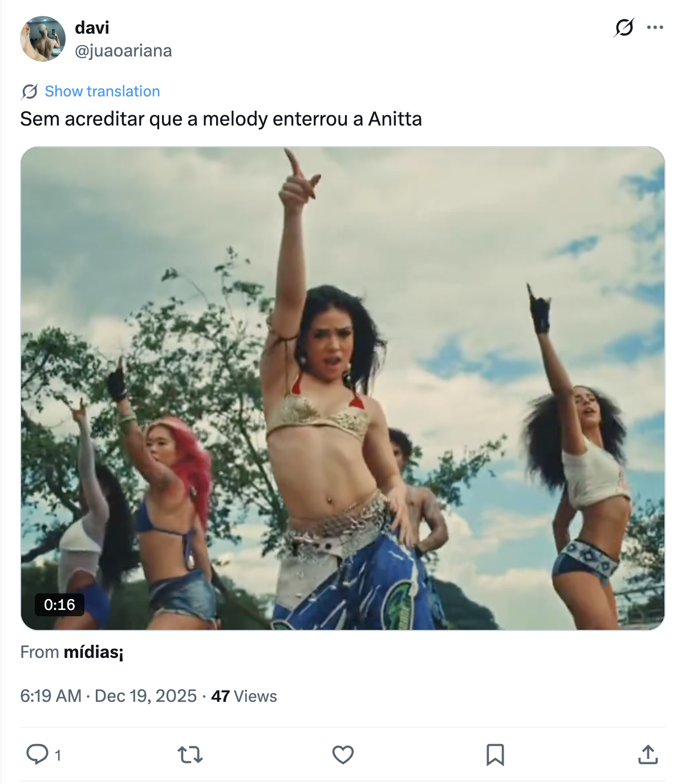
Task: Click the tweet text mentioning Anitta
Action: coord(221,119)
